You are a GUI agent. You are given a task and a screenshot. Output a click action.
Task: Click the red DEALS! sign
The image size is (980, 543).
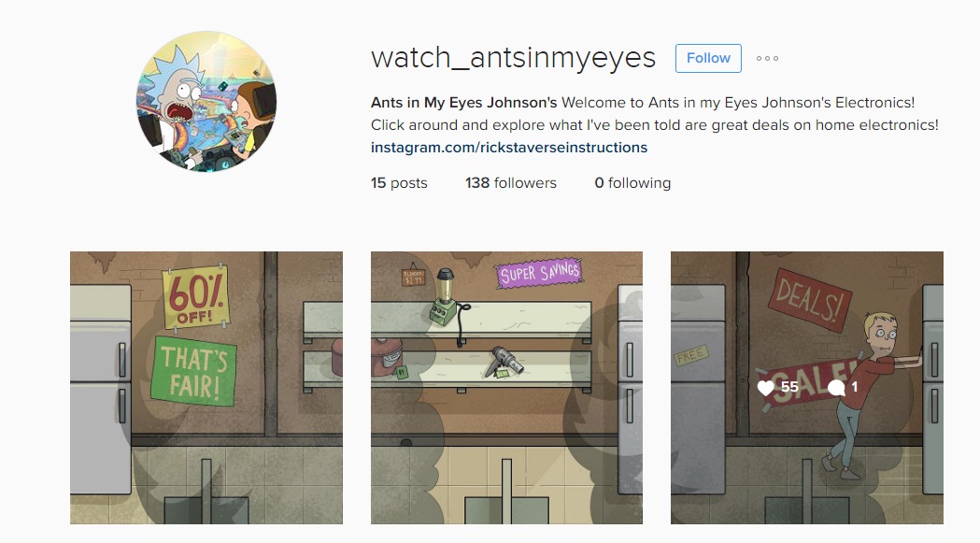coord(810,299)
